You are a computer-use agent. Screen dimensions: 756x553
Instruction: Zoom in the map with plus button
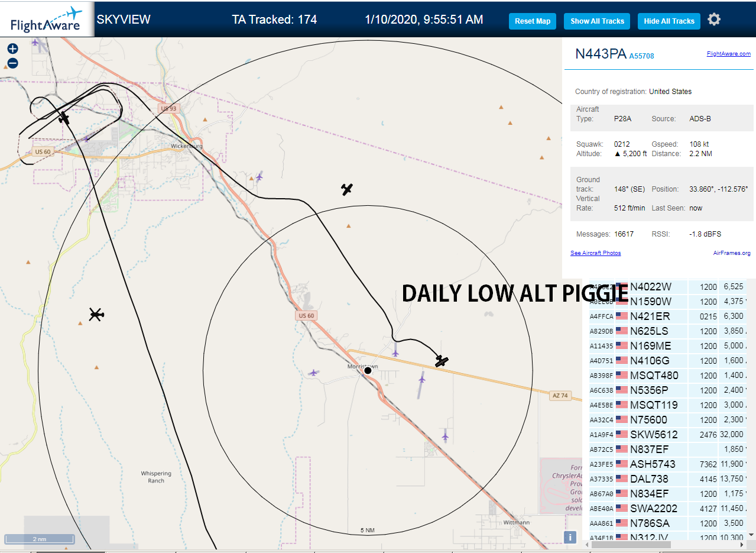click(12, 49)
